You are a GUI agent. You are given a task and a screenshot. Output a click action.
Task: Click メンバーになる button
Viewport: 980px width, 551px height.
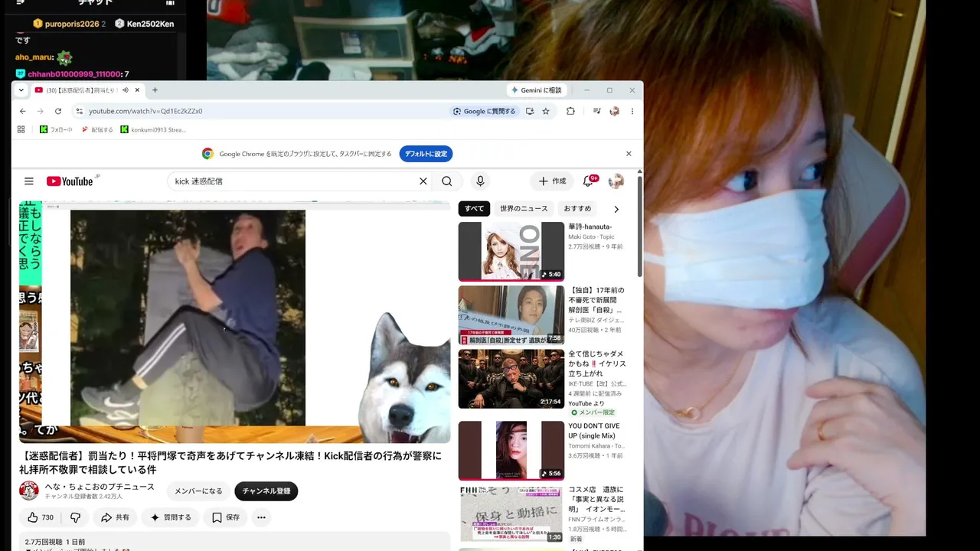(x=198, y=491)
